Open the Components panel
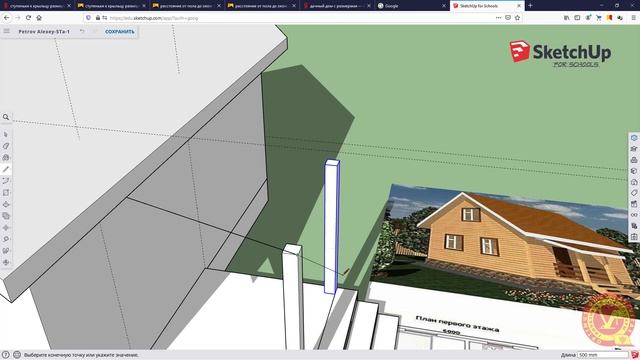The width and height of the screenshot is (640, 360). click(634, 160)
